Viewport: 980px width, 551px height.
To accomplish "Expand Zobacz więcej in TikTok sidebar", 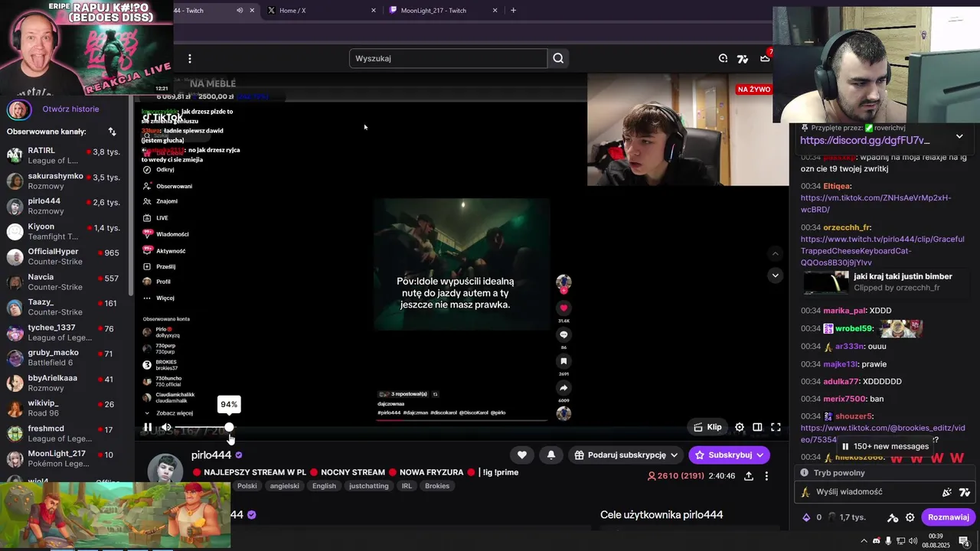I will (169, 413).
